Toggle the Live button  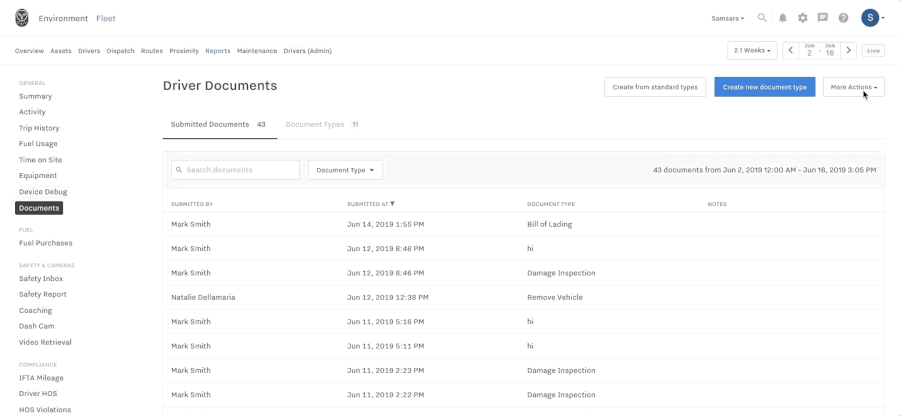[x=873, y=50]
